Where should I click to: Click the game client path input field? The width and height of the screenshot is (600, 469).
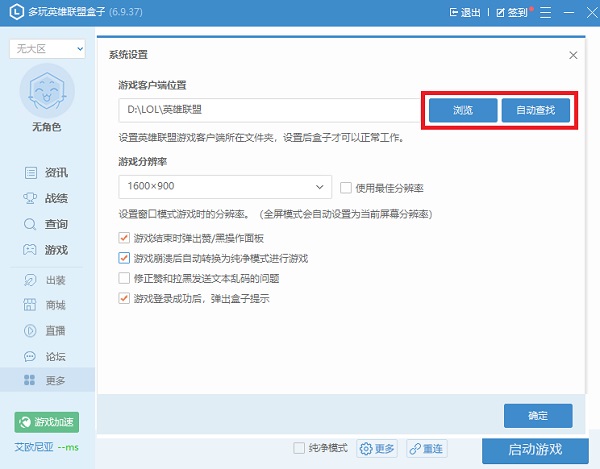270,110
